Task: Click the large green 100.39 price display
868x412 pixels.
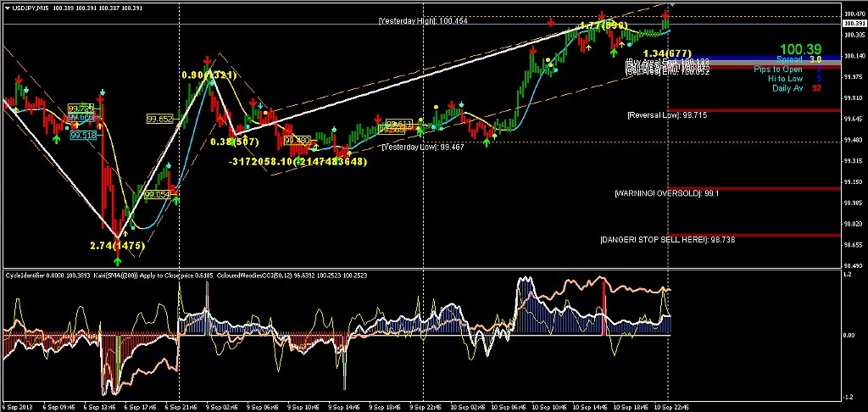Action: point(800,50)
